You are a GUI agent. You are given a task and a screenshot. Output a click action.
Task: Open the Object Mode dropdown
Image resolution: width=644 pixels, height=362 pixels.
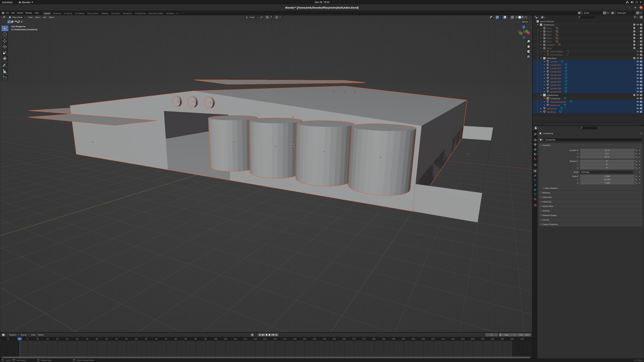(17, 17)
